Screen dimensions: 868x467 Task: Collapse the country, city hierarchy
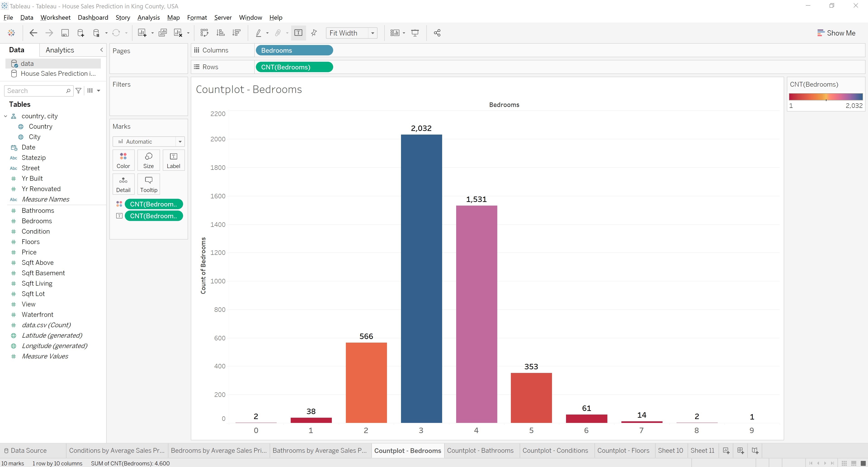click(5, 116)
